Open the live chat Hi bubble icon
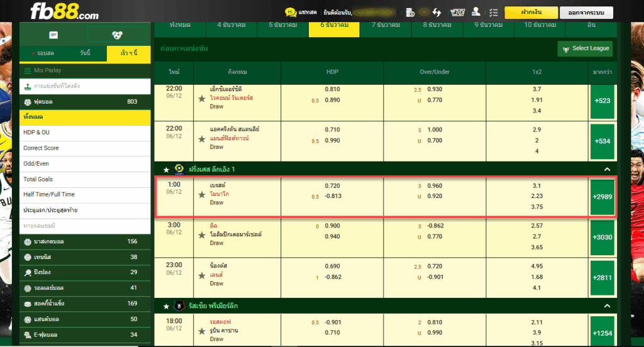644x347 pixels. [291, 13]
